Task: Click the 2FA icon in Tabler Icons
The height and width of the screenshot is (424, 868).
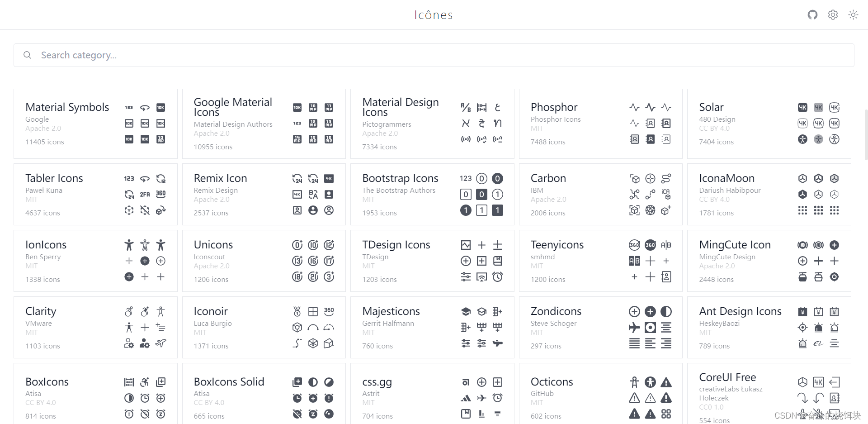Action: 145,195
